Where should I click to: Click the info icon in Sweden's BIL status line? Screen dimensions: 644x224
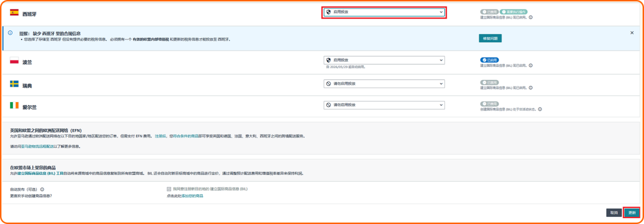[531, 88]
